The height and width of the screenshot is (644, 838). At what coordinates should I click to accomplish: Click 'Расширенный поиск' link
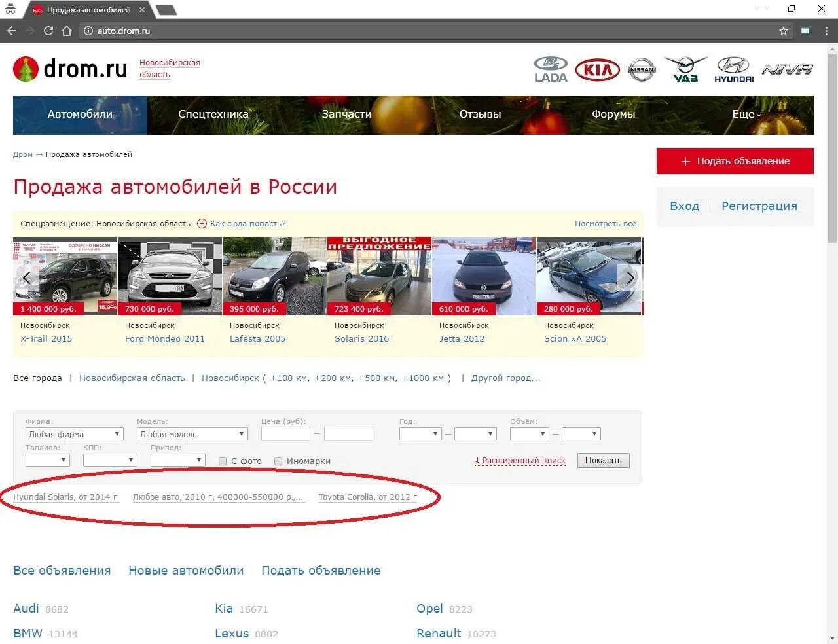[520, 461]
